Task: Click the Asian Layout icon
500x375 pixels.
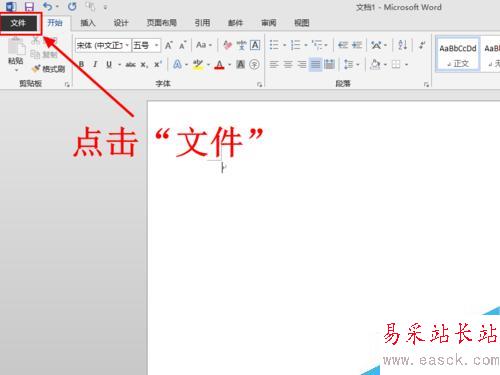Action: 376,45
